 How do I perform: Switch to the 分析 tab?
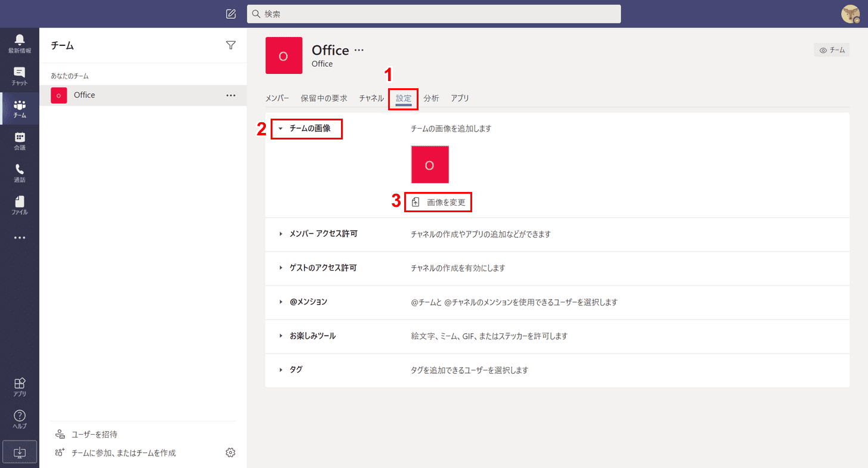pos(431,98)
